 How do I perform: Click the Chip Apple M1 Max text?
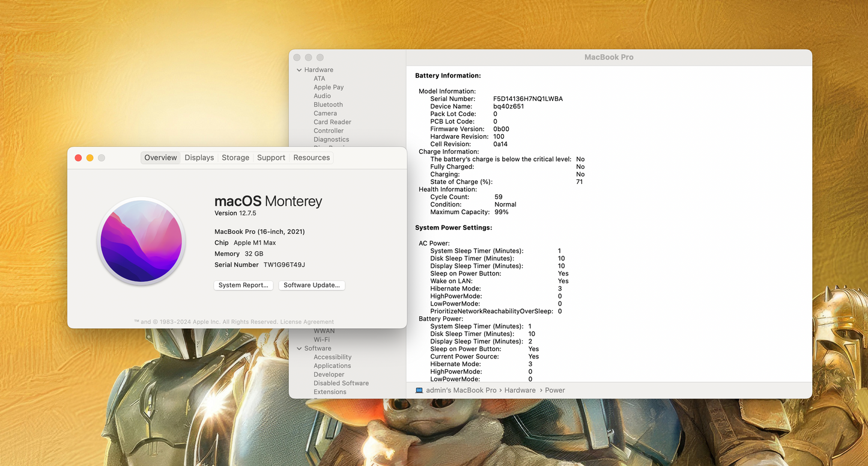[x=245, y=243]
